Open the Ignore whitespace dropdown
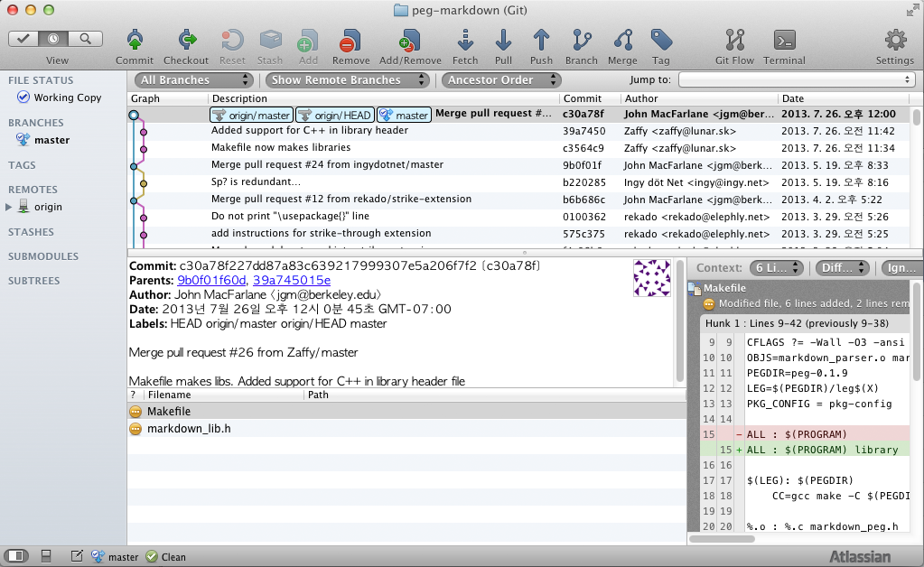 tap(901, 268)
